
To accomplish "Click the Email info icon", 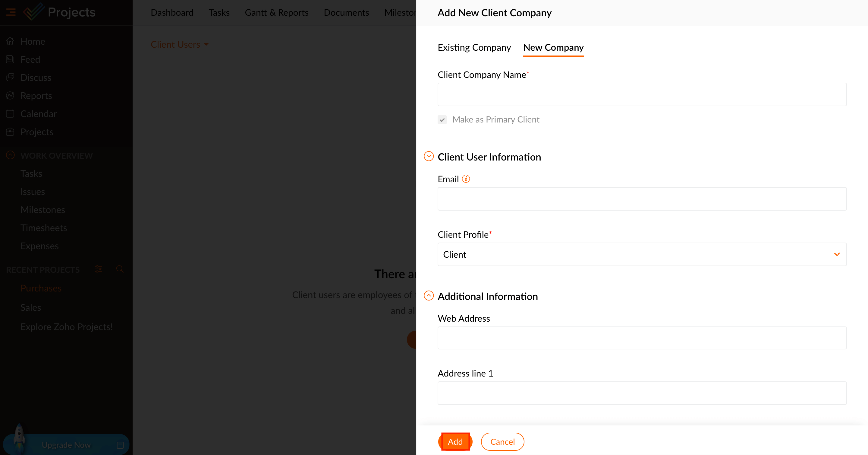I will [x=466, y=179].
